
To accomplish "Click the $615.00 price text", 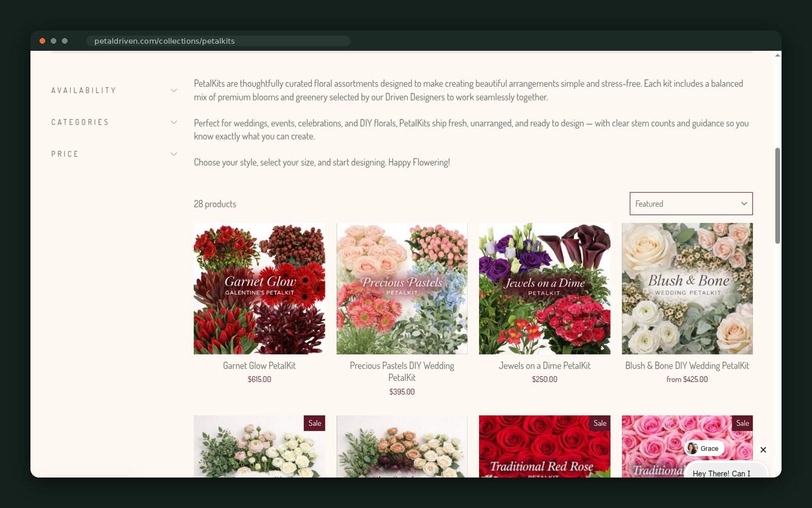I will pos(259,379).
